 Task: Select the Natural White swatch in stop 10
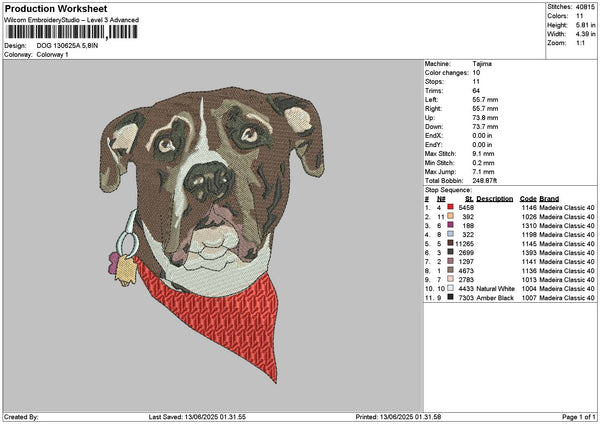(x=450, y=288)
